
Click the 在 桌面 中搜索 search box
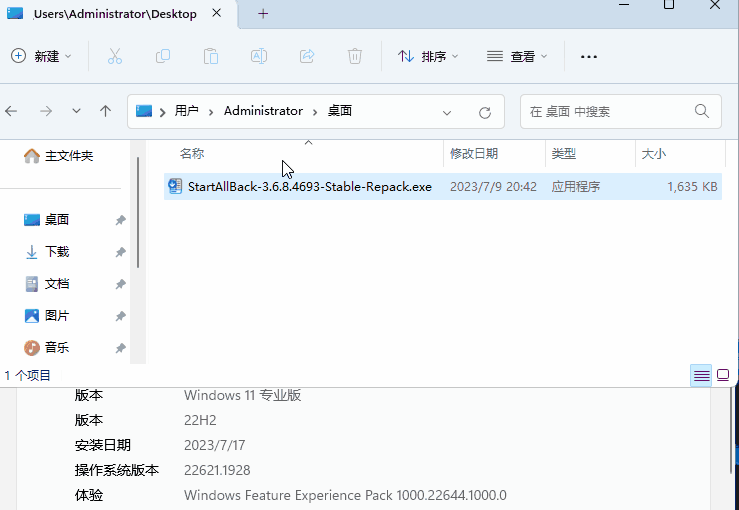point(608,112)
